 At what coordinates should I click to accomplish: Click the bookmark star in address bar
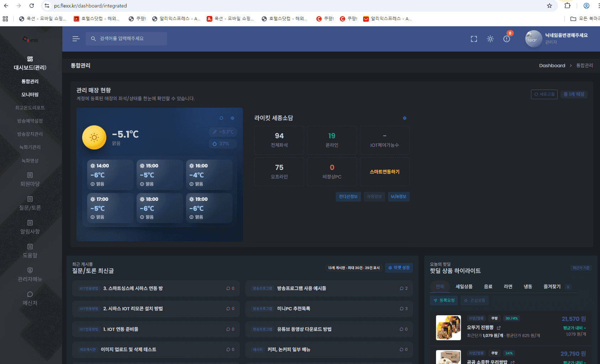point(549,6)
